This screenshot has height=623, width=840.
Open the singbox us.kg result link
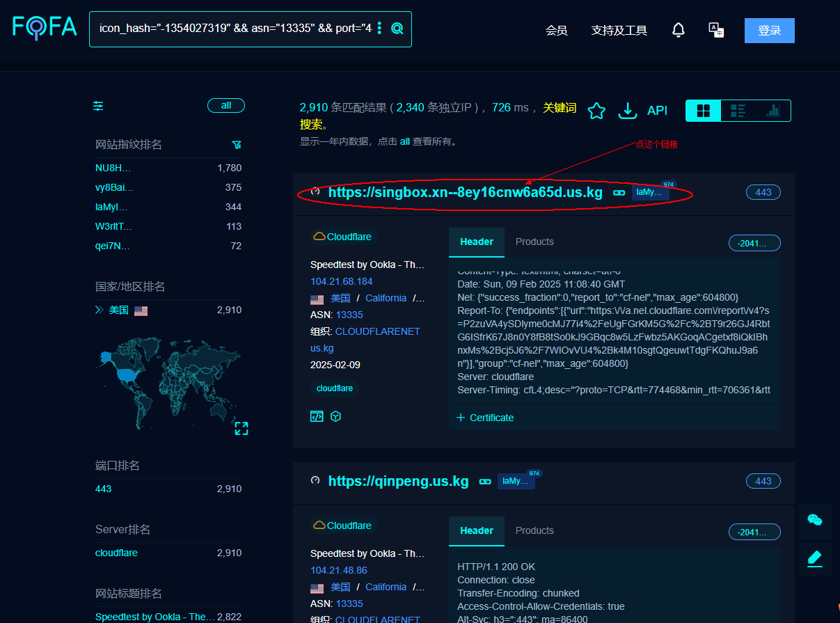click(x=465, y=193)
